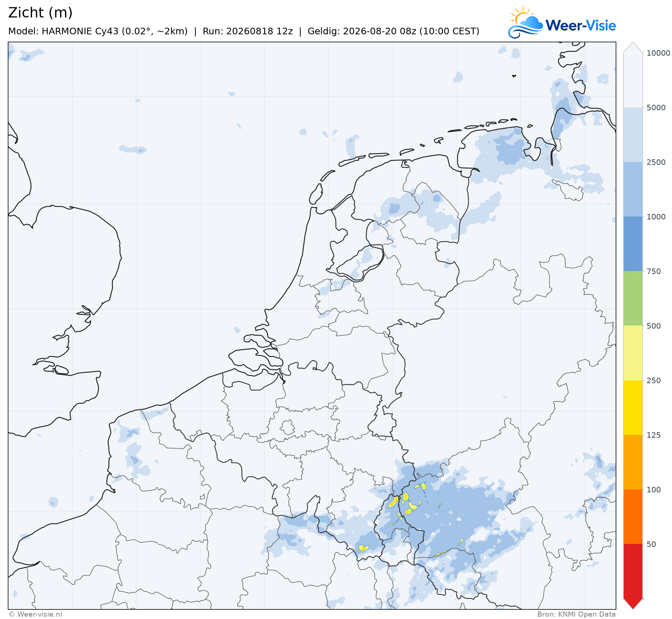Select the green 500-750 m colorbar segment
Viewport: 672px width, 619px height.
(633, 298)
